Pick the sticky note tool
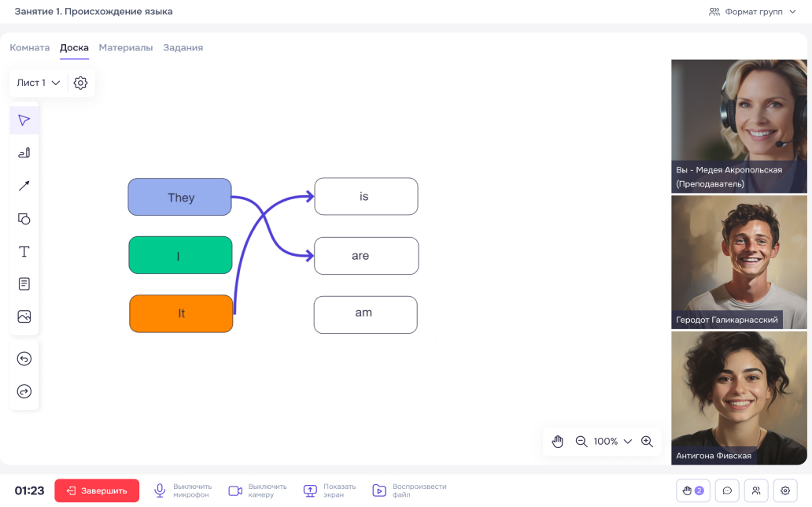The image size is (812, 507). (24, 284)
